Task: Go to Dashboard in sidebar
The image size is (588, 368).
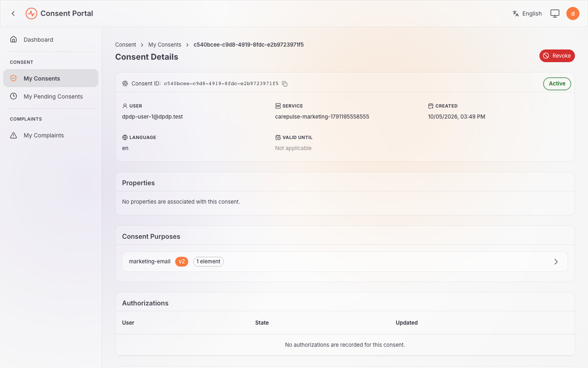Action: (x=51, y=40)
